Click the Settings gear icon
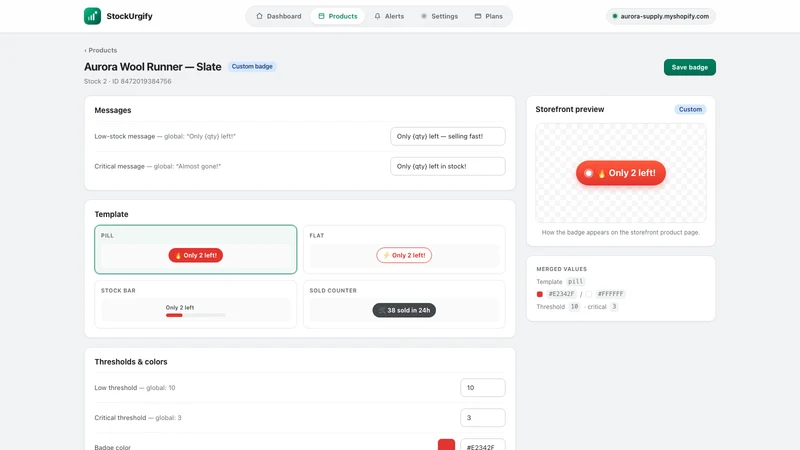 click(x=424, y=16)
